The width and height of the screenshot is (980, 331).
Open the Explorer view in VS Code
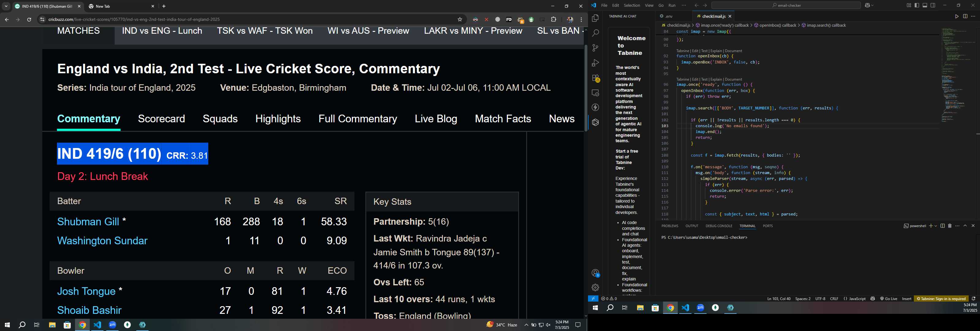pos(595,18)
